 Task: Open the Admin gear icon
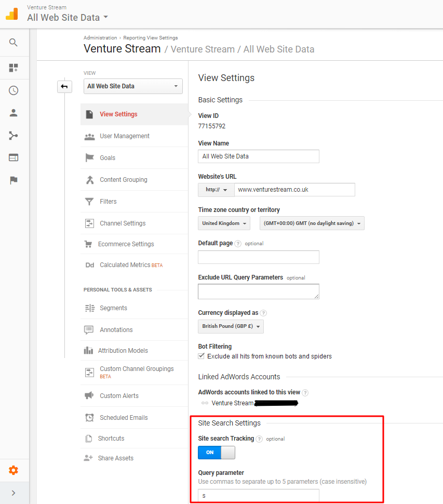click(x=13, y=470)
